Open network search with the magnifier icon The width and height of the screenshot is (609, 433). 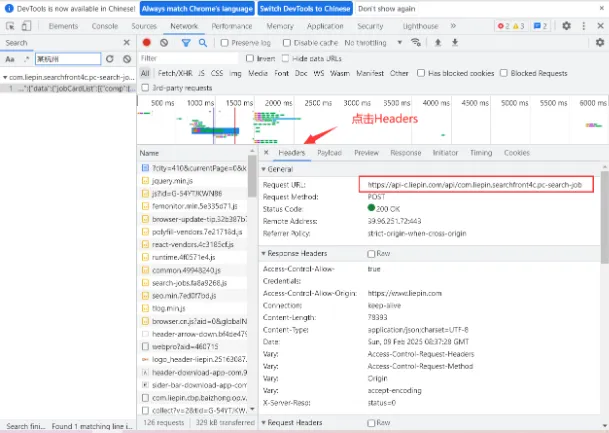(x=203, y=43)
